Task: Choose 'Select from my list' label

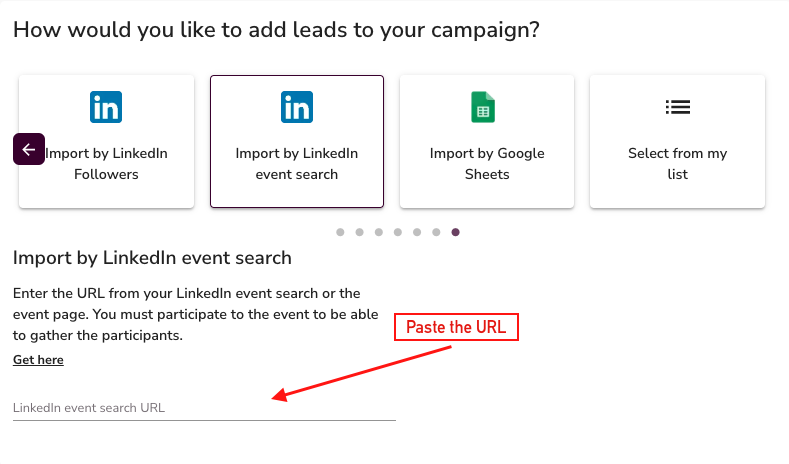Action: click(x=678, y=164)
